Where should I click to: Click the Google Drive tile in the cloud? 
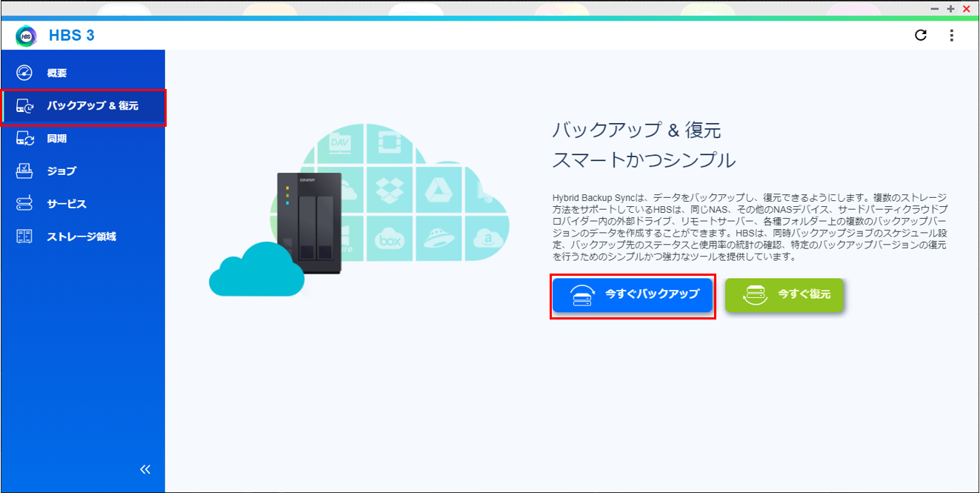click(x=439, y=189)
